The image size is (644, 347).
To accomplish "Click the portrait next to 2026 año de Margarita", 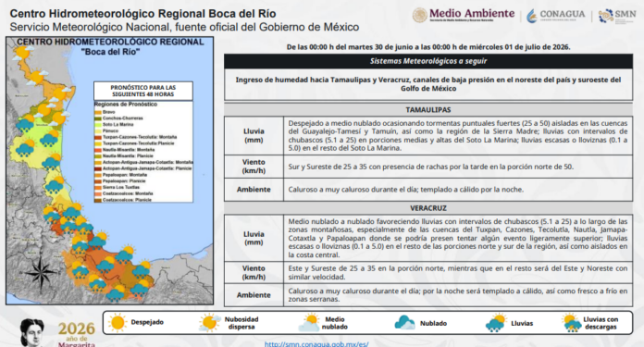I will coord(31,332).
